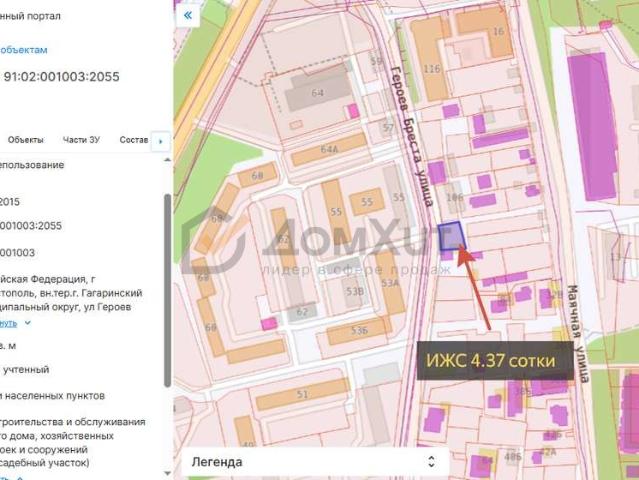Viewport: 639px width, 480px height.
Task: Click building 51 on the map
Action: [302, 394]
